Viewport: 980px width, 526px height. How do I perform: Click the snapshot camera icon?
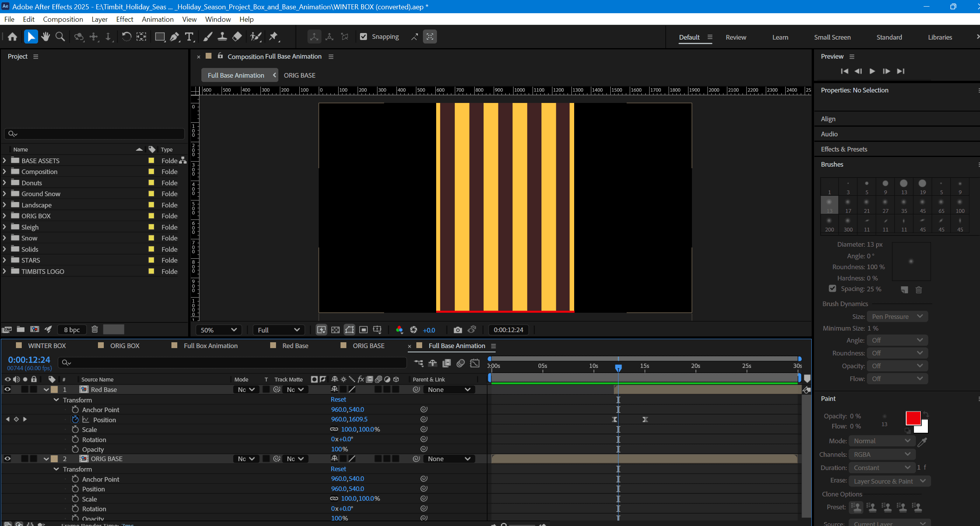[458, 330]
